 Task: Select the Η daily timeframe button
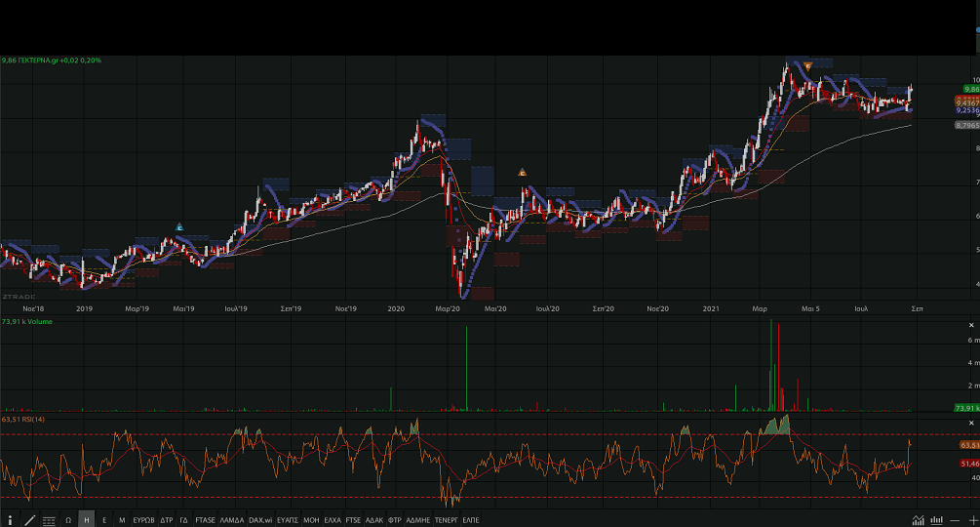86,520
